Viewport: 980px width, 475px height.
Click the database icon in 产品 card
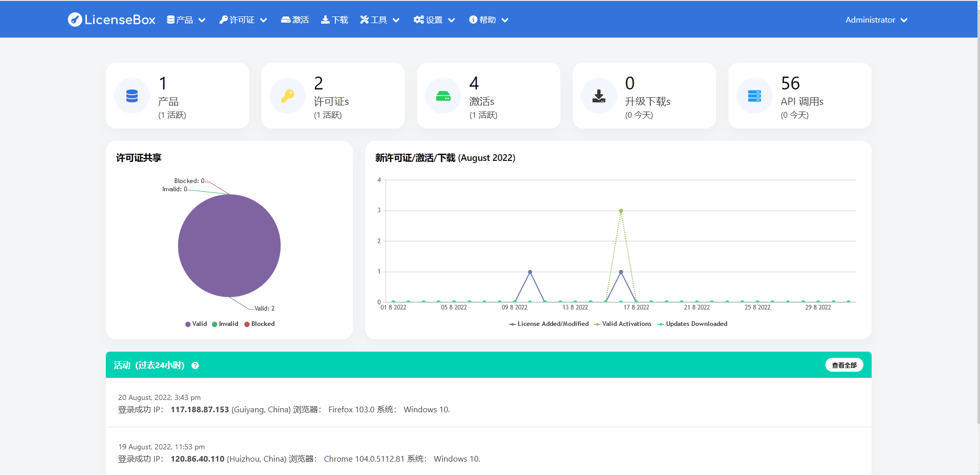[x=132, y=96]
